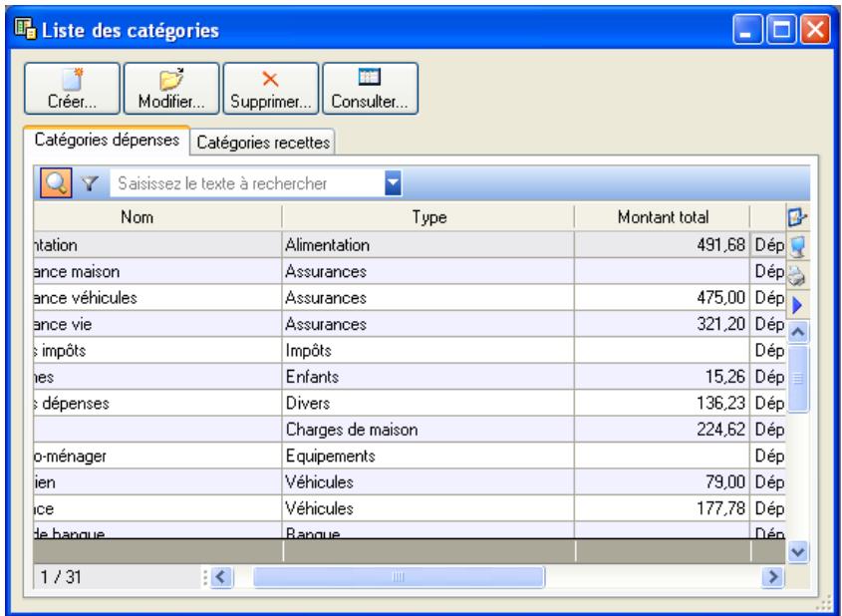The height and width of the screenshot is (616, 842).
Task: Minimize the Liste des catégories window
Action: (x=747, y=29)
